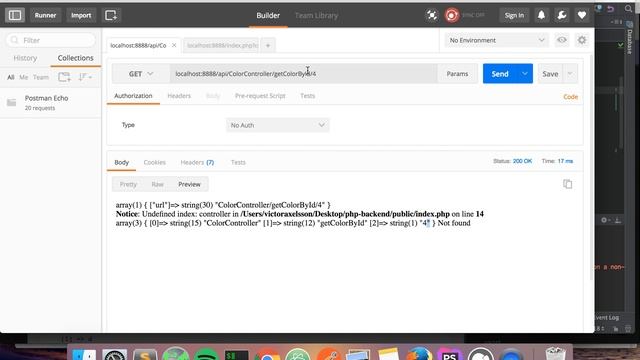Open settings wrench icon

pos(562,15)
